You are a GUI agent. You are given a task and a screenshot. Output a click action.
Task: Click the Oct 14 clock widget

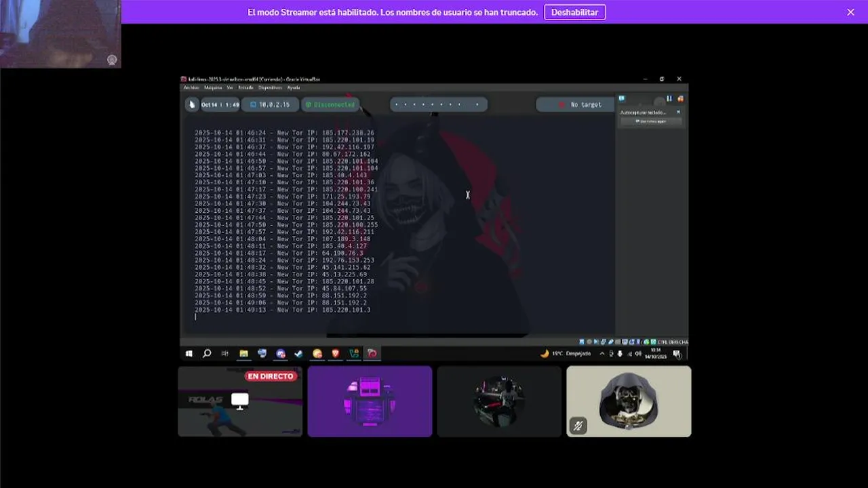[220, 104]
